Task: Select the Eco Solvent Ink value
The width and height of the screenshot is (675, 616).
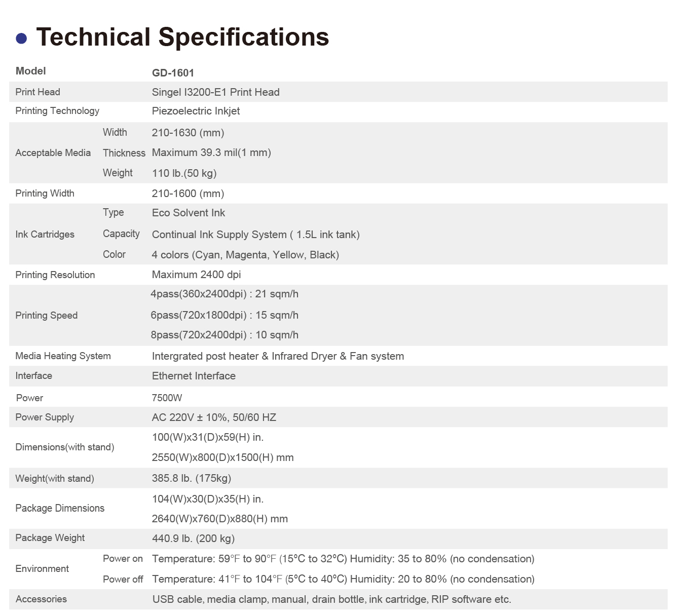Action: click(x=188, y=213)
